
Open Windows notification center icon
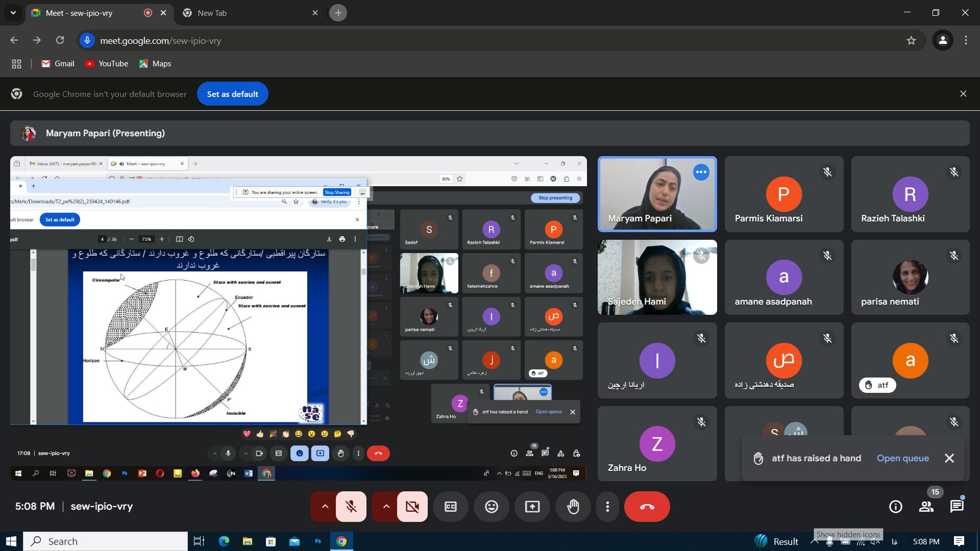pos(959,541)
